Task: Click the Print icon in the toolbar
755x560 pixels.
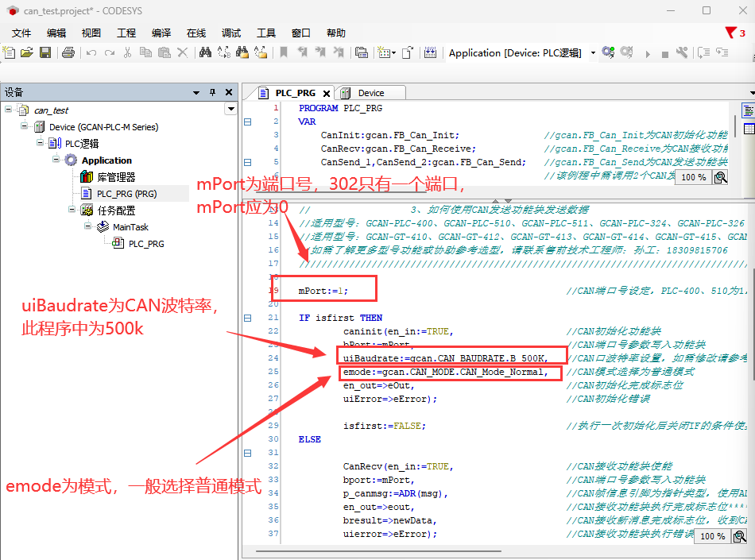Action: click(68, 52)
